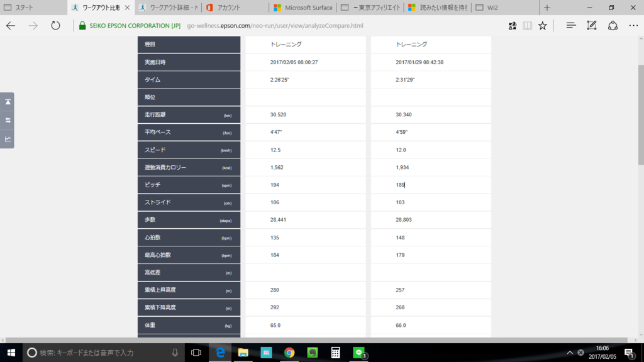The width and height of the screenshot is (644, 362).
Task: Click the Edge icon on taskbar
Action: (220, 353)
